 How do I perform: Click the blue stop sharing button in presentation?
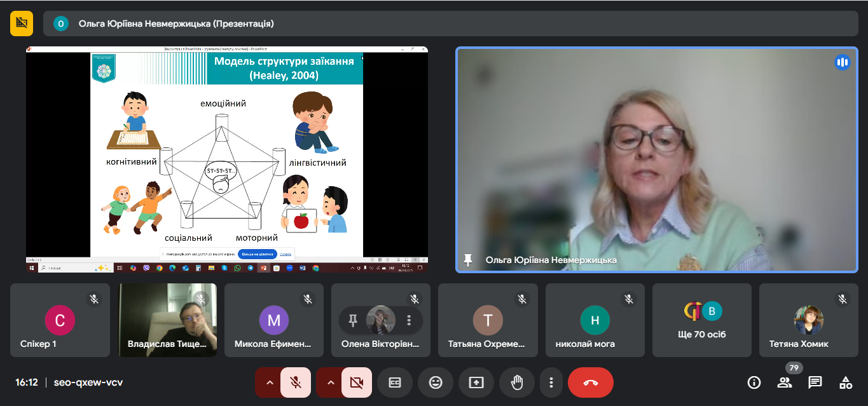[258, 254]
